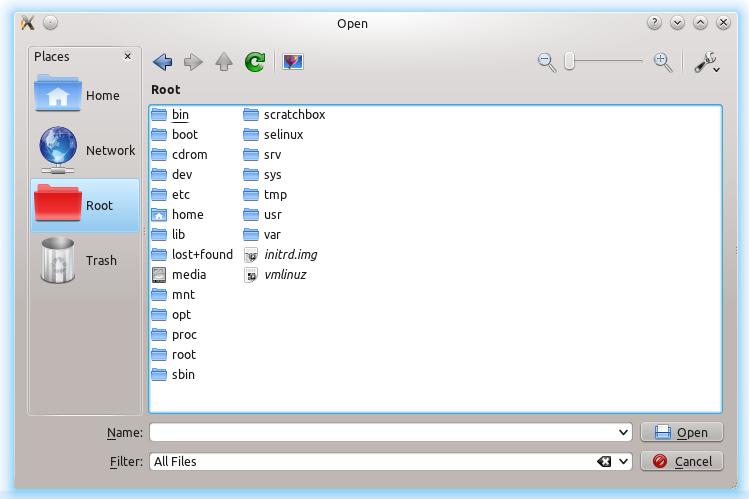749x499 pixels.
Task: Select Trash in Places panel
Action: 85,261
